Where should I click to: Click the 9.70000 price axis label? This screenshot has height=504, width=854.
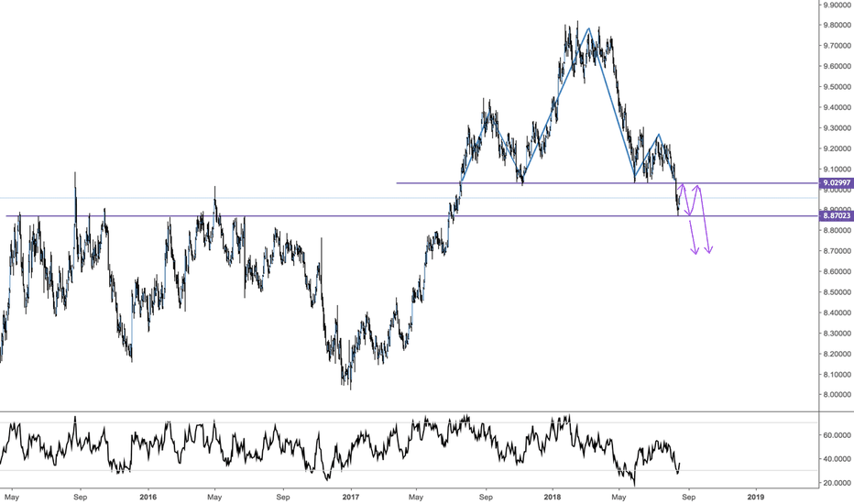coord(837,46)
